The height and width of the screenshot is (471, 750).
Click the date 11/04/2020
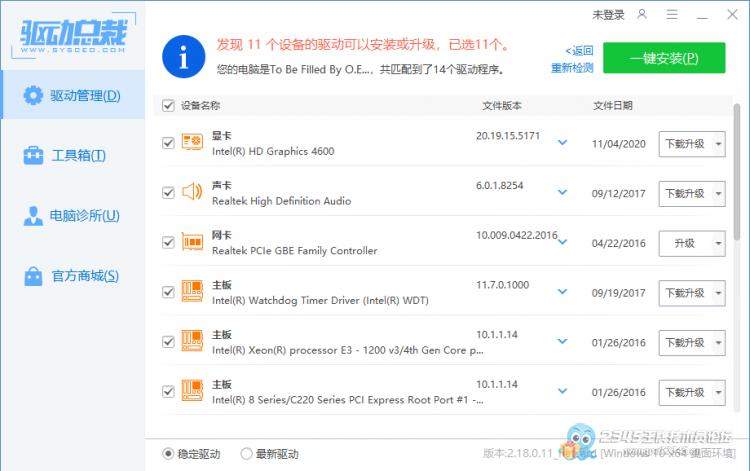[618, 144]
